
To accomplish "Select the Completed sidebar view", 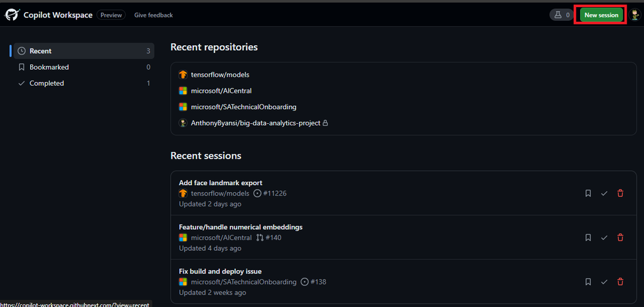I will 84,83.
